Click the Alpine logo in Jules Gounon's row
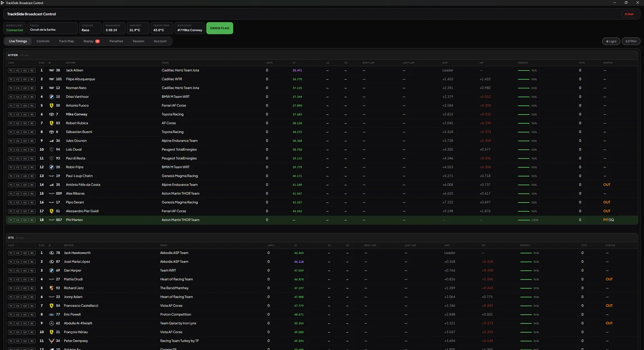644x350 pixels. click(x=52, y=141)
